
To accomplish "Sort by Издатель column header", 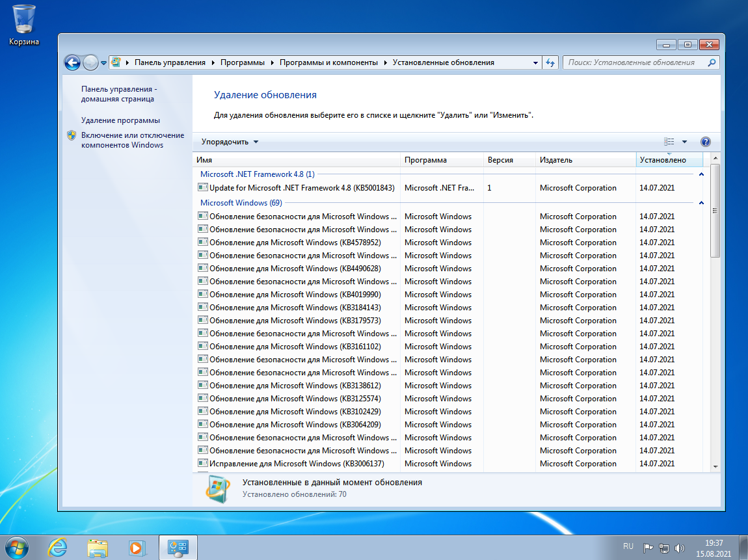I will click(x=585, y=160).
